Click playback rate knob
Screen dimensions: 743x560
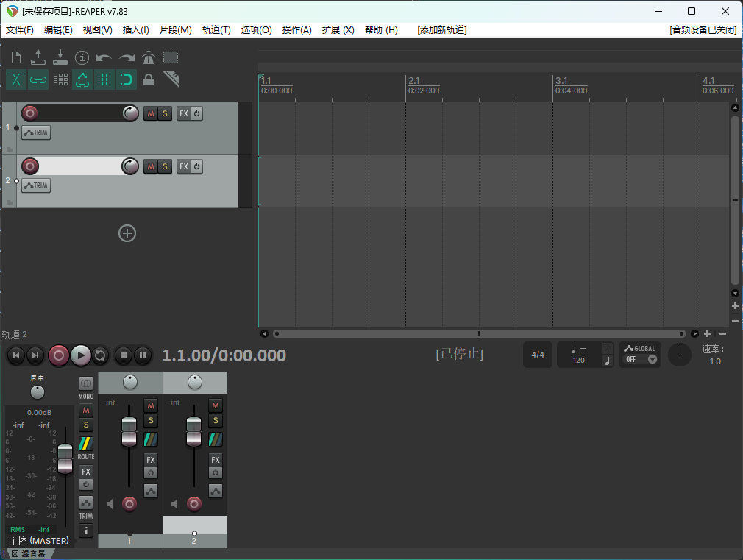click(680, 355)
